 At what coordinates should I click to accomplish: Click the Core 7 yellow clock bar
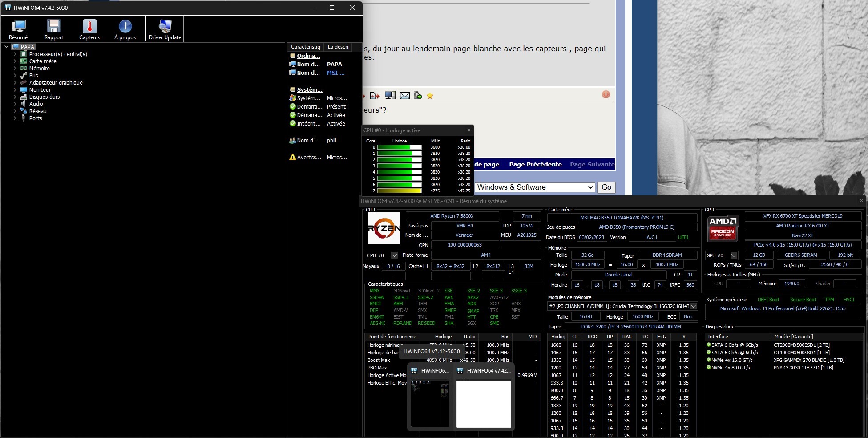point(400,191)
